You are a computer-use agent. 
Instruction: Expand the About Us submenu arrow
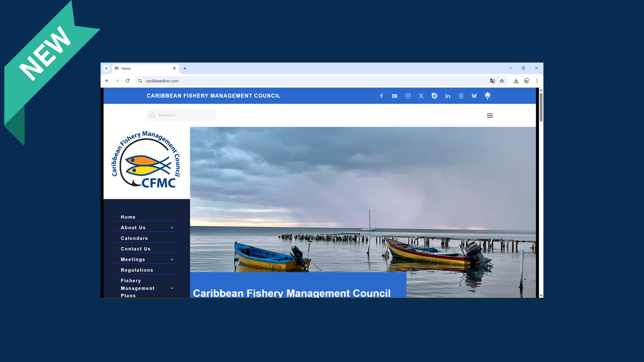(x=172, y=228)
